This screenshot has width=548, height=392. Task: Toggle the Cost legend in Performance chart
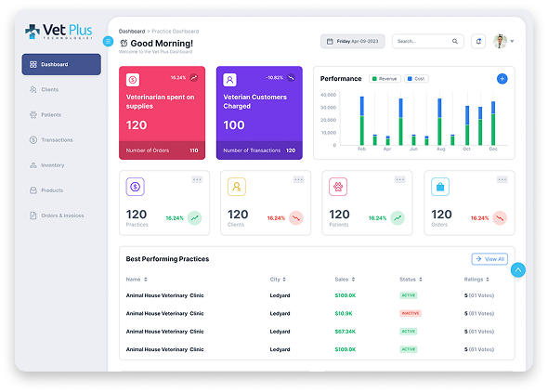[x=416, y=79]
